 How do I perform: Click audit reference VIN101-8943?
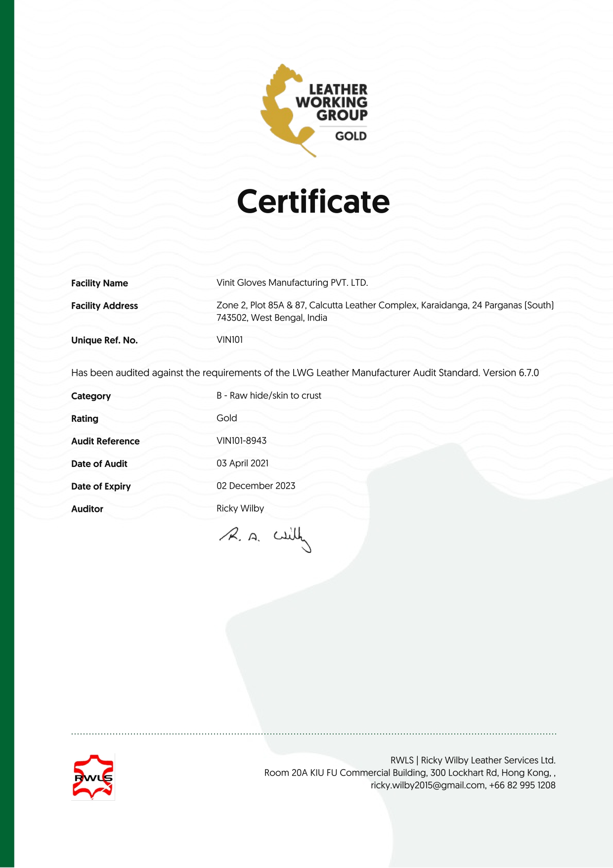[x=242, y=441]
